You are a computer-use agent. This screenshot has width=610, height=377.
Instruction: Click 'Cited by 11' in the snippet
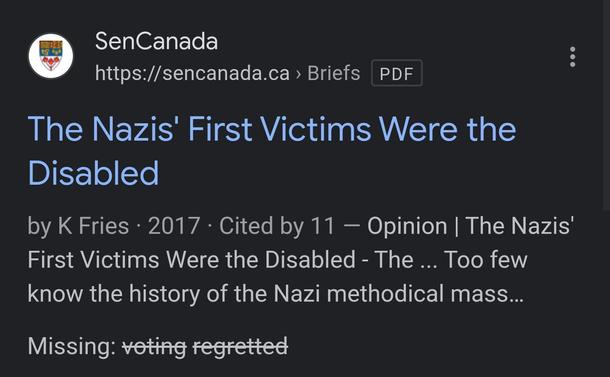coord(277,226)
